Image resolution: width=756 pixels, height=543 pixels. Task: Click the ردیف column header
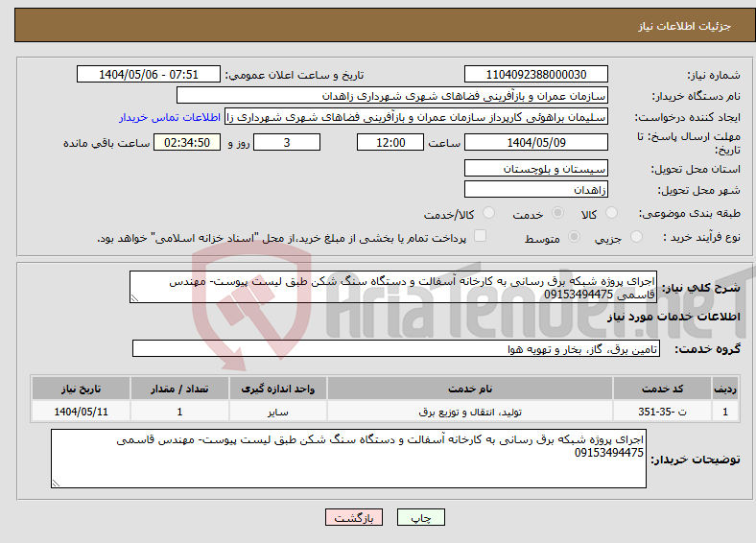(x=725, y=389)
